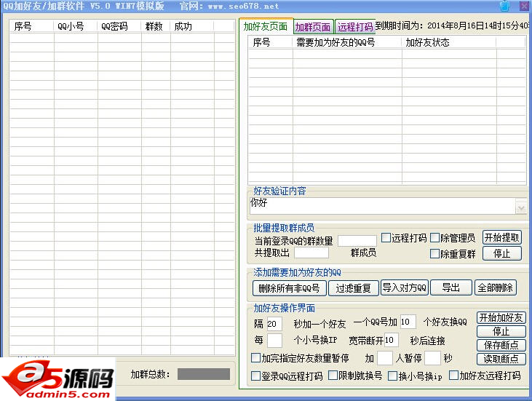Click the 导出 button
The image size is (532, 401).
point(451,287)
